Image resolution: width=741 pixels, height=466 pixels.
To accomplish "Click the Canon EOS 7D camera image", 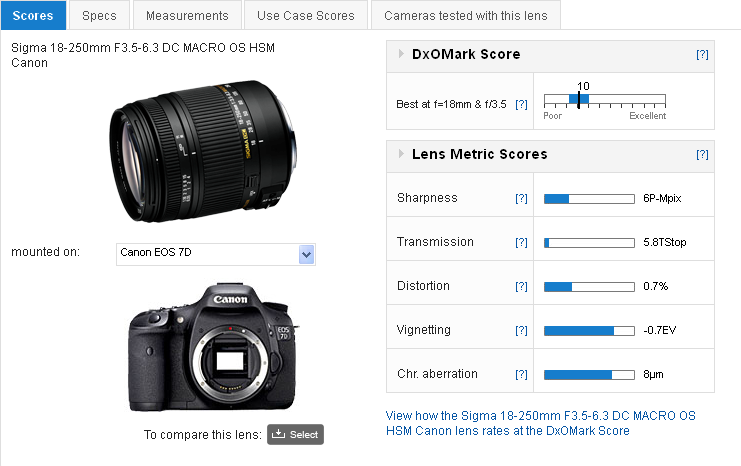I will click(213, 347).
